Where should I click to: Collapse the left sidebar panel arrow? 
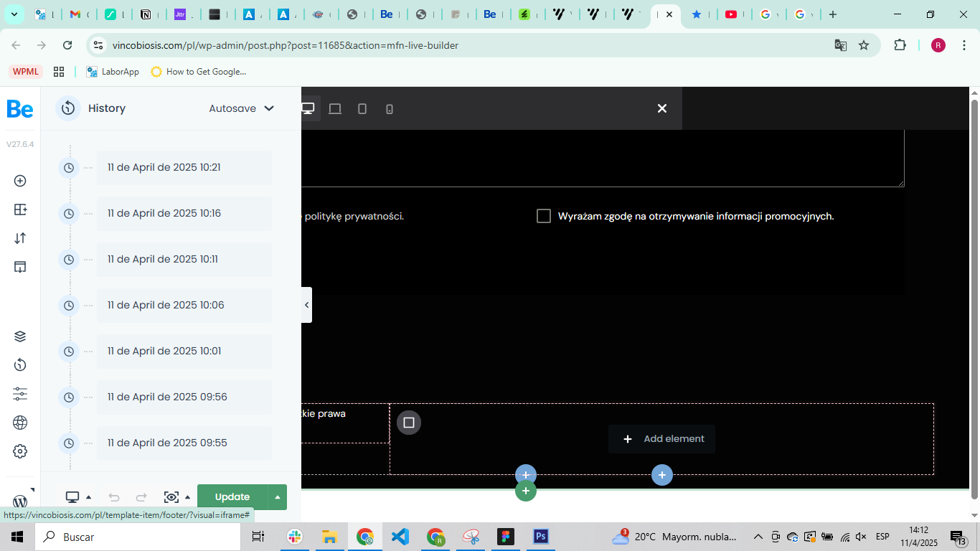(x=306, y=305)
